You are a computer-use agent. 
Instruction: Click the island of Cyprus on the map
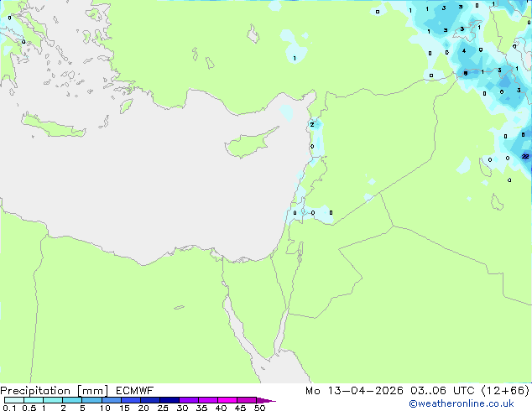point(251,143)
